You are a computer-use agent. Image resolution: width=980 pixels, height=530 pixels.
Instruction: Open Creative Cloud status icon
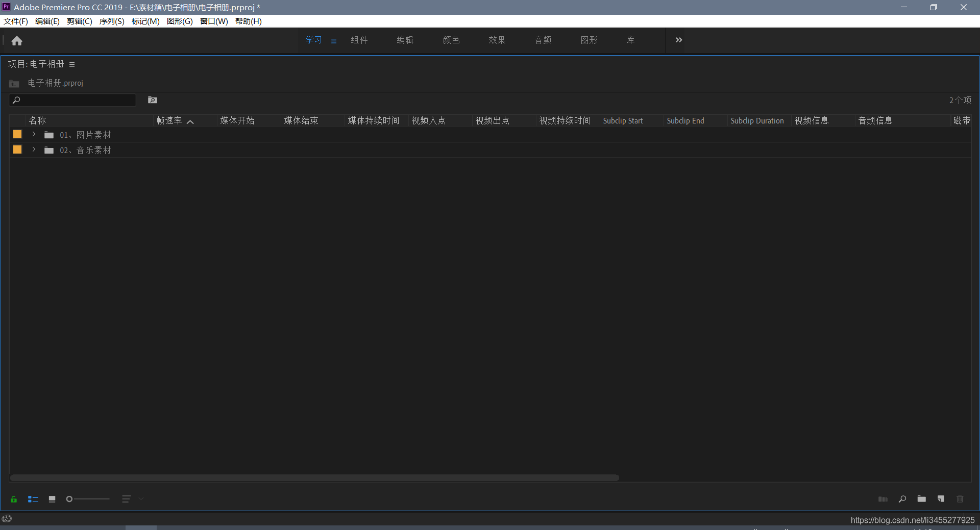[7, 519]
